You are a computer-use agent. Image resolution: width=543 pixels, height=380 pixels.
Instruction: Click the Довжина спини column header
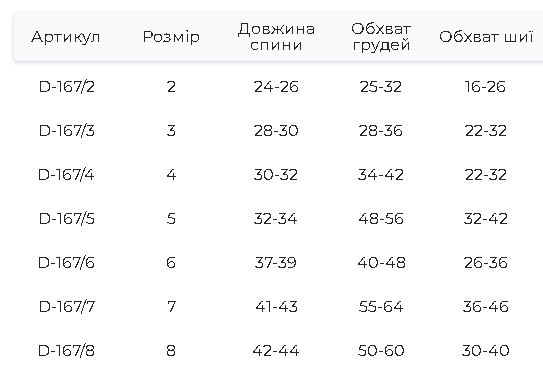click(x=276, y=37)
